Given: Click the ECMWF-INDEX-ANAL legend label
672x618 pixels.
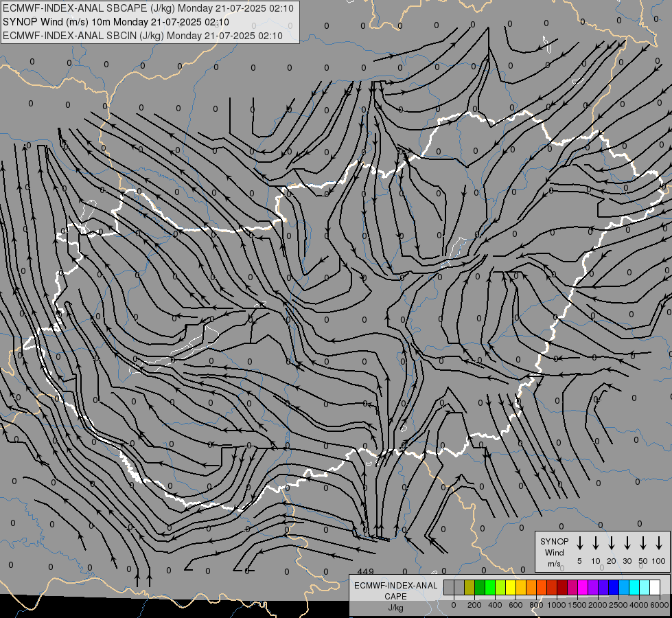Looking at the screenshot, I should coord(396,586).
